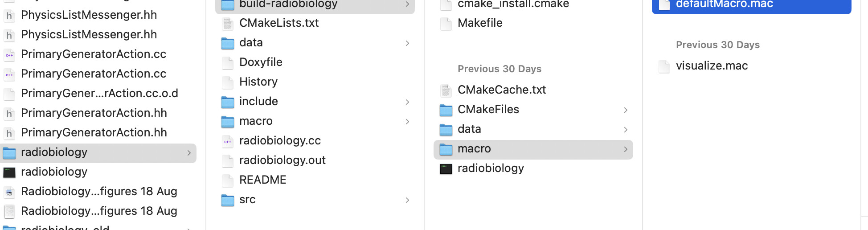868x230 pixels.
Task: Click the radiobiology.cc C++ file icon
Action: tap(228, 141)
